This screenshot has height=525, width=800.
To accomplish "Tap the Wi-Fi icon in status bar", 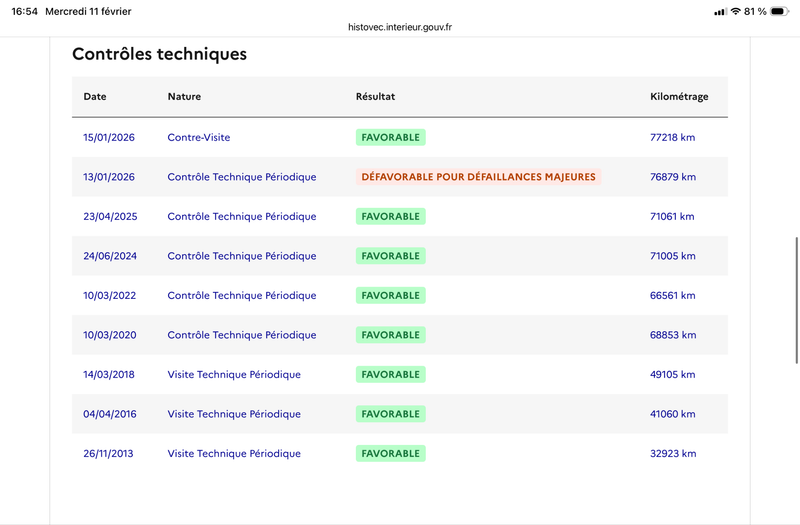I will pyautogui.click(x=735, y=11).
